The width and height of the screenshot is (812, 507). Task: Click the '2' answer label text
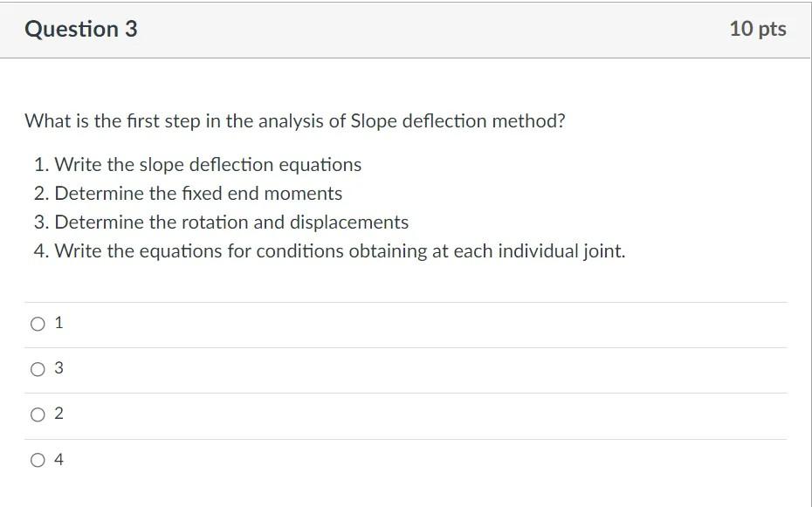(x=58, y=414)
